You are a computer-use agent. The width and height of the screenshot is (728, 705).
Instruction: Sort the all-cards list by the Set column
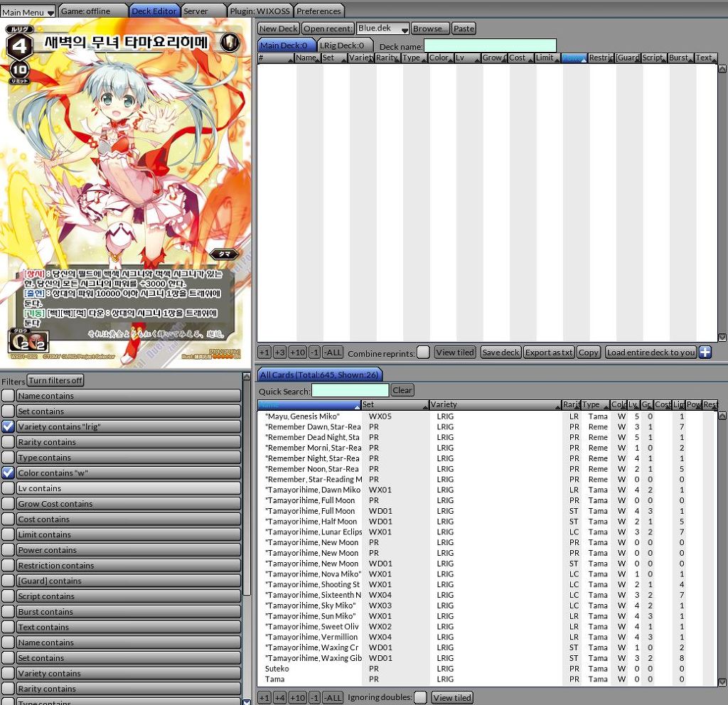[395, 404]
